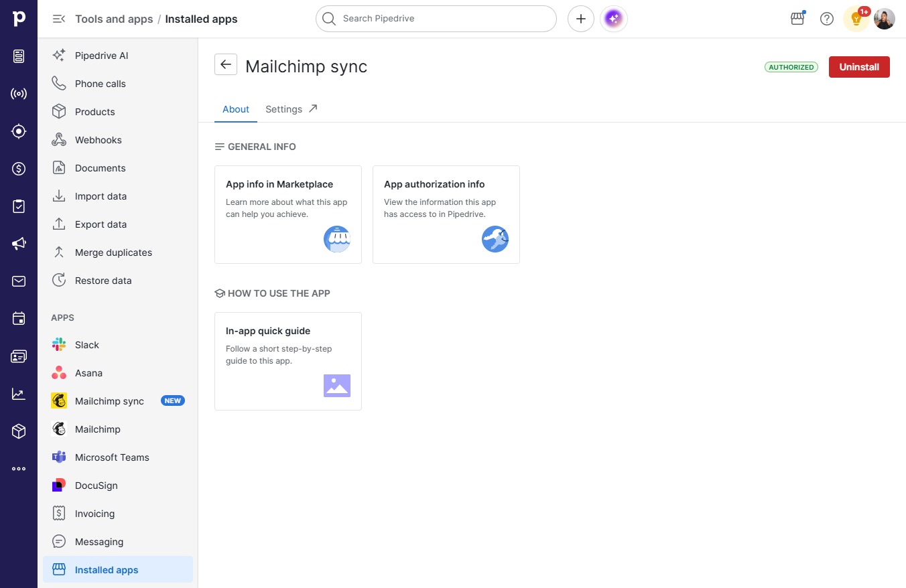This screenshot has width=906, height=588.
Task: Select Installed apps in the sidebar
Action: point(118,570)
